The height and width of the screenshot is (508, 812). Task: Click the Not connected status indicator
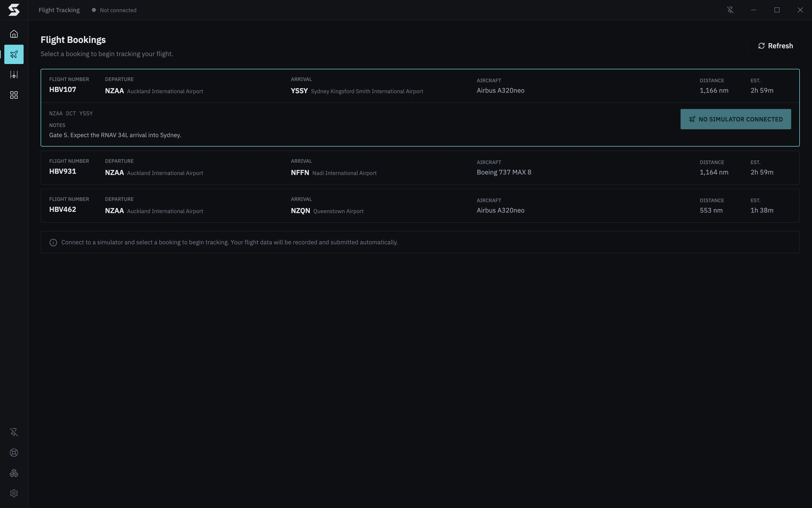pyautogui.click(x=114, y=10)
